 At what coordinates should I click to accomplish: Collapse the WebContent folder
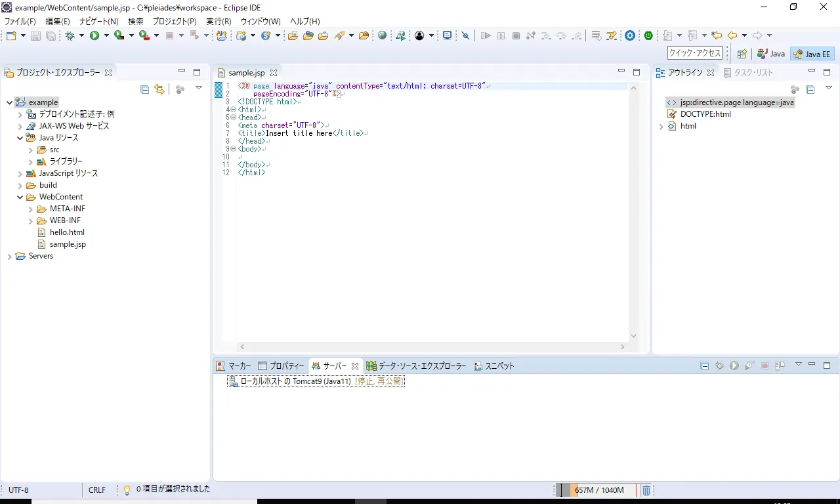[20, 197]
